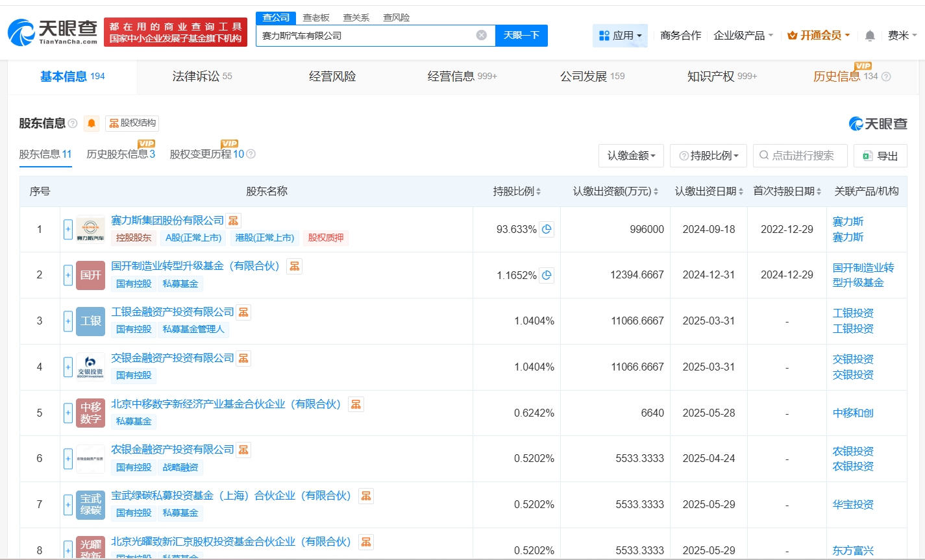The image size is (925, 560).
Task: Open the 认缴金额 filter dropdown
Action: tap(631, 156)
